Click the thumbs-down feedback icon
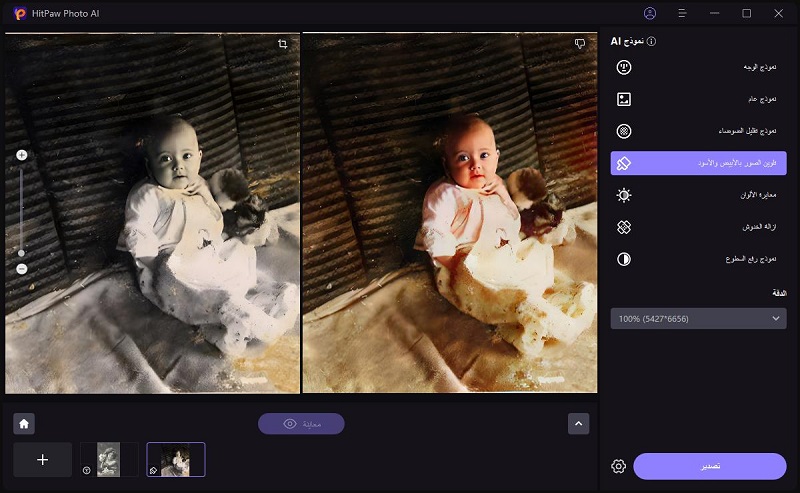The image size is (800, 493). (579, 44)
